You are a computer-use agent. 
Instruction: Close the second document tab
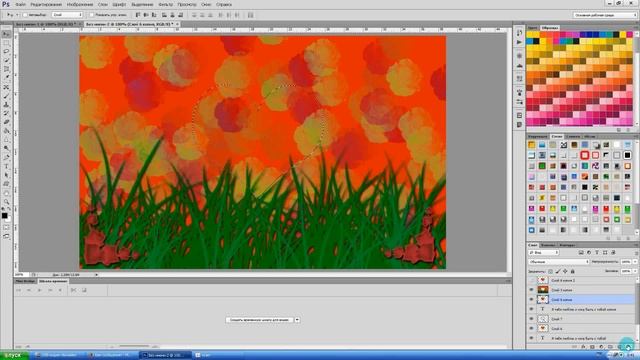[x=178, y=24]
